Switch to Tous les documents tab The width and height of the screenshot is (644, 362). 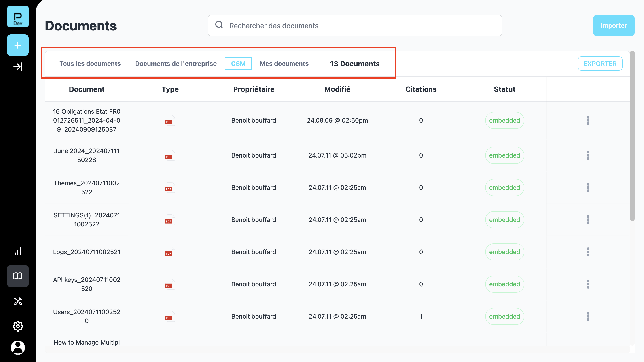click(90, 64)
